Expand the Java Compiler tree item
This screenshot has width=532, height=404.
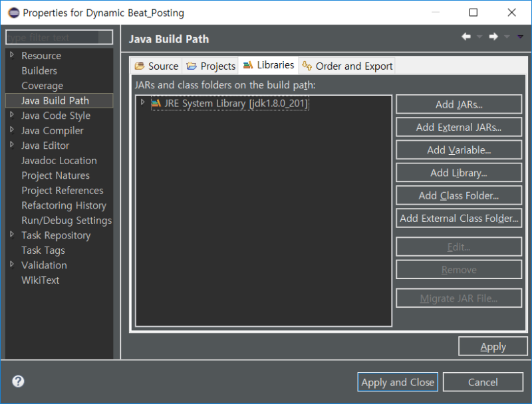click(x=12, y=130)
